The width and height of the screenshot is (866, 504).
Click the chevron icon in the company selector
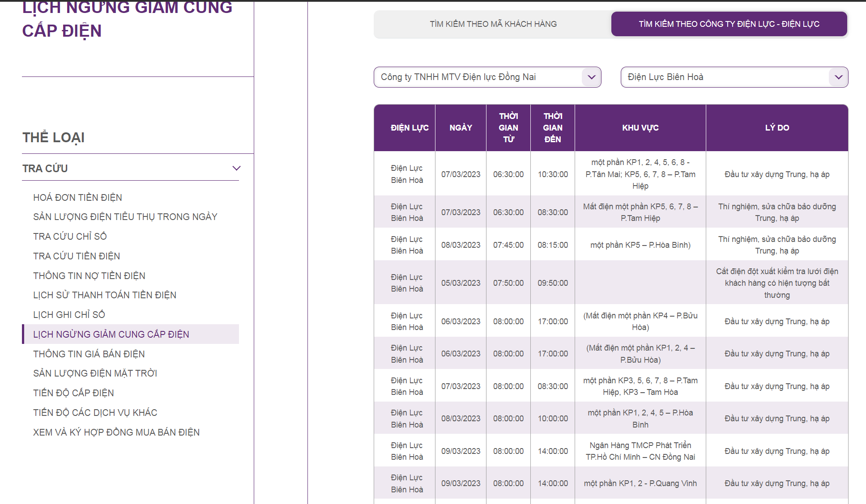[591, 77]
